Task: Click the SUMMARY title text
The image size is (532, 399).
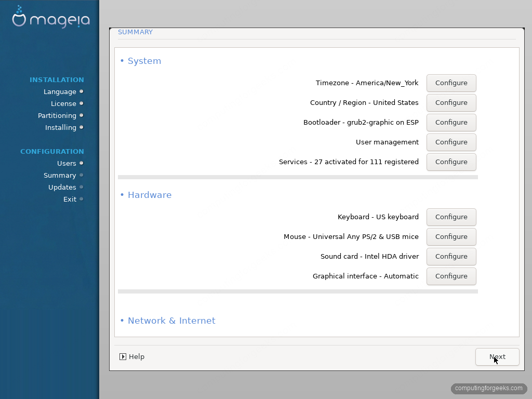Action: (135, 32)
